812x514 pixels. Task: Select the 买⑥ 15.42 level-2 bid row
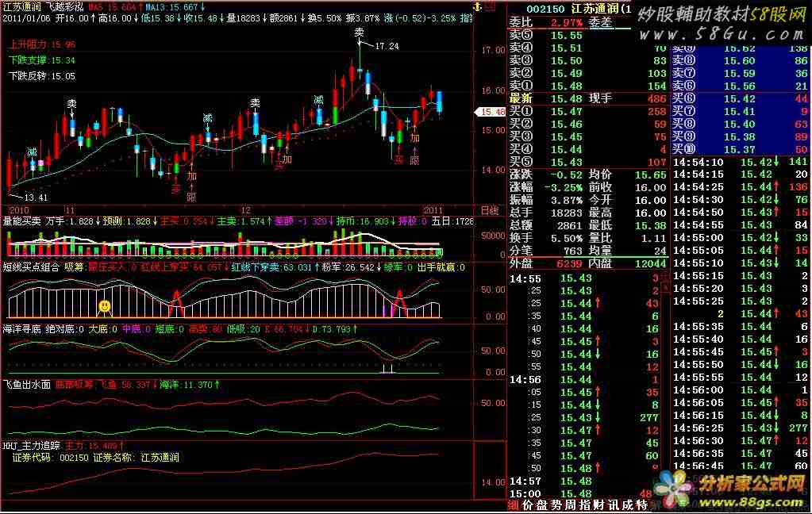coord(740,99)
